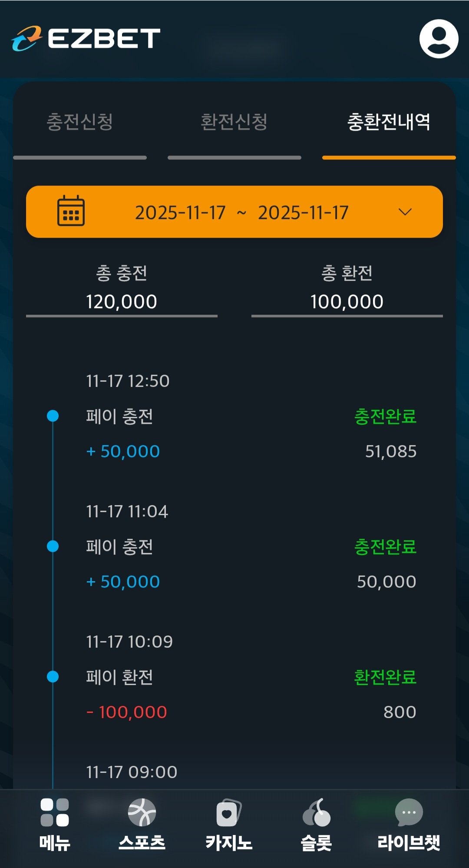Screen dimensions: 469x868
Task: Open the 카지노 cards icon
Action: pos(228,812)
